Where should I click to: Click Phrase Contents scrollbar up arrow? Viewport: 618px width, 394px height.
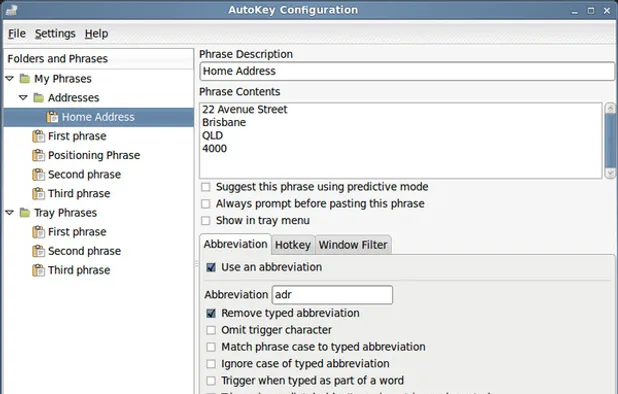[x=610, y=108]
